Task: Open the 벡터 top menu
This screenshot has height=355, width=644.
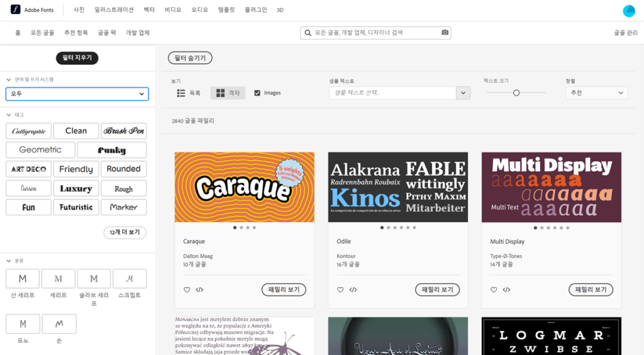Action: coord(149,10)
